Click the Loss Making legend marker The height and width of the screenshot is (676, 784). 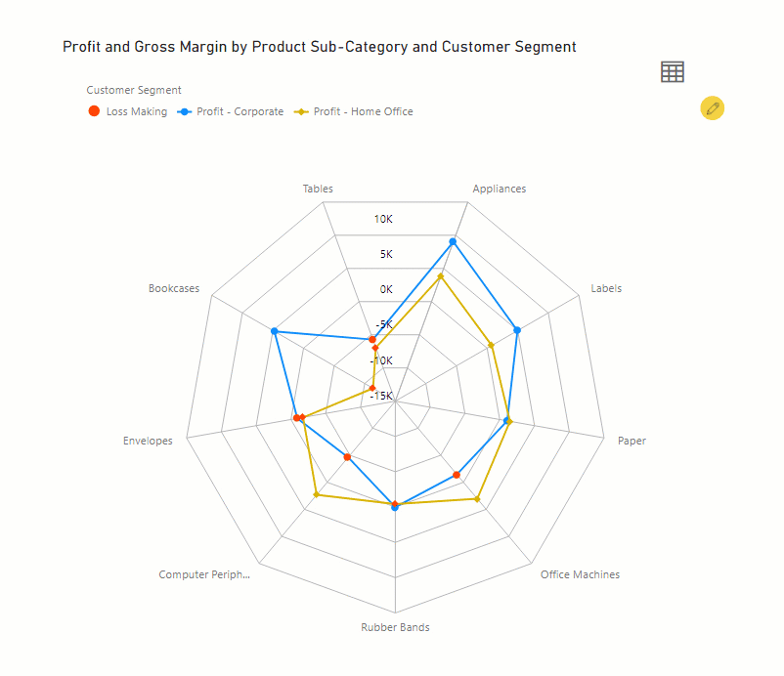coord(94,111)
